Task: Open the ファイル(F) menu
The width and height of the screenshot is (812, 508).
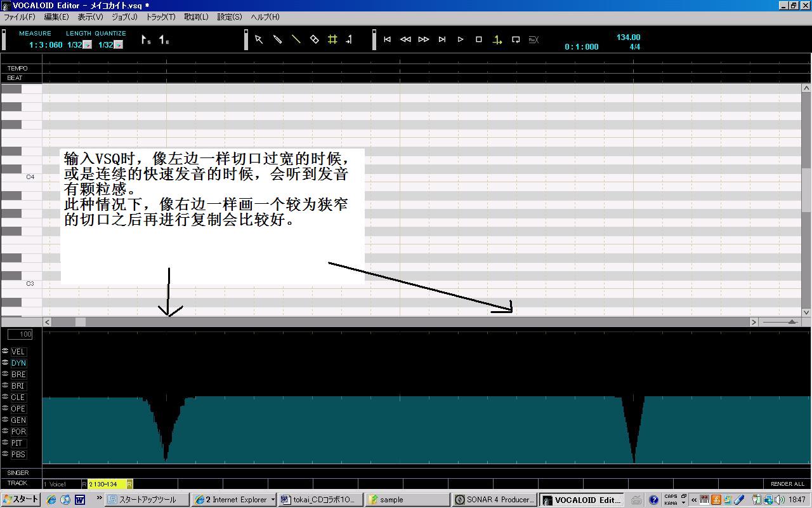Action: click(x=20, y=17)
